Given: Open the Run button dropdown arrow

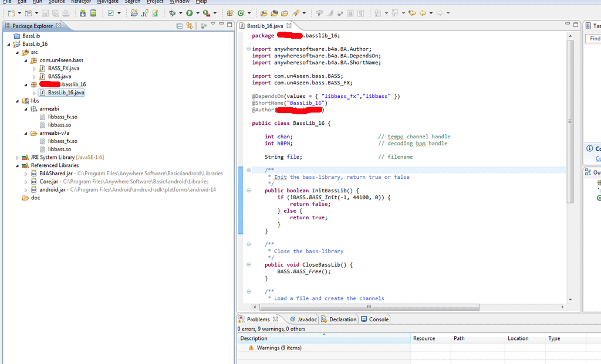Looking at the screenshot, I should click(198, 13).
